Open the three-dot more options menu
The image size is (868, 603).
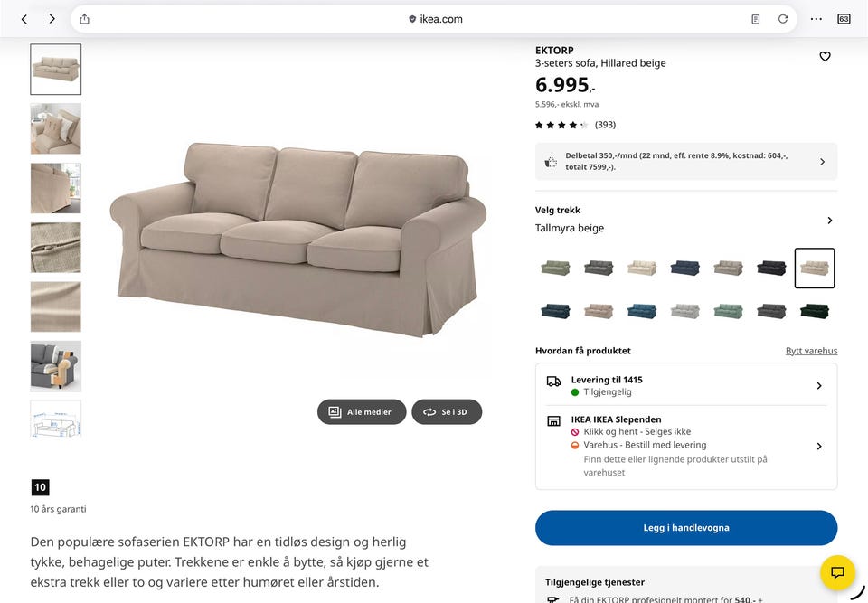pyautogui.click(x=816, y=19)
